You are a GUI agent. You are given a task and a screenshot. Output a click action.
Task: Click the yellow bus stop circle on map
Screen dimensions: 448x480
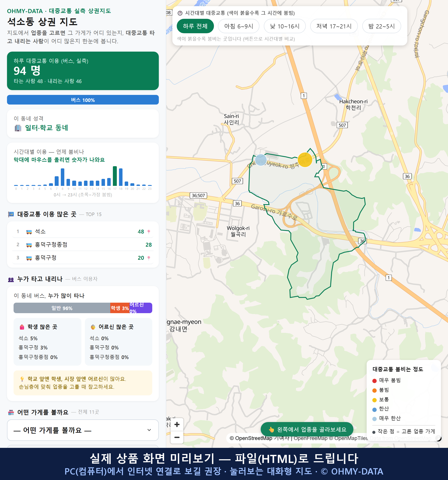[305, 160]
